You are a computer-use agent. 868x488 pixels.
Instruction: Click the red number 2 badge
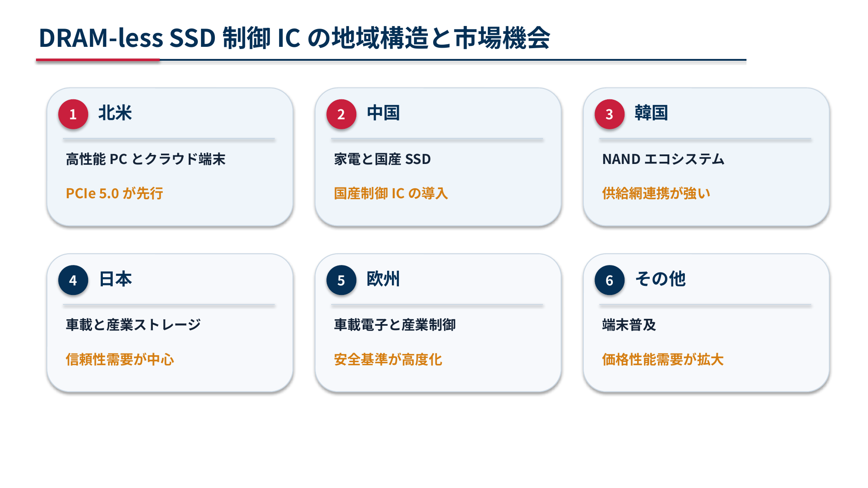pyautogui.click(x=342, y=114)
